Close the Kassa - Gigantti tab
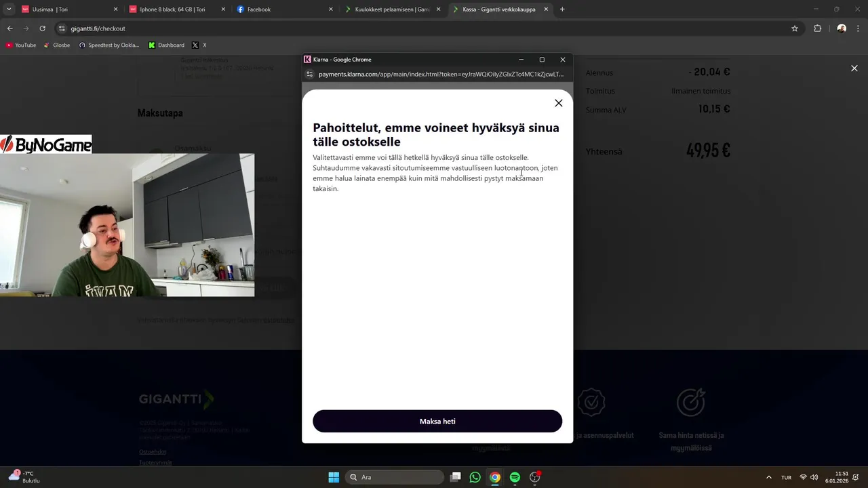868x488 pixels. [546, 9]
